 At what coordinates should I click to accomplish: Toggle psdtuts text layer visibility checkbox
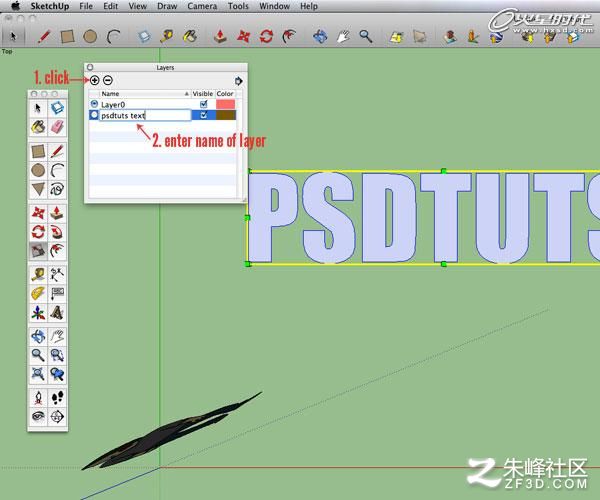point(204,115)
